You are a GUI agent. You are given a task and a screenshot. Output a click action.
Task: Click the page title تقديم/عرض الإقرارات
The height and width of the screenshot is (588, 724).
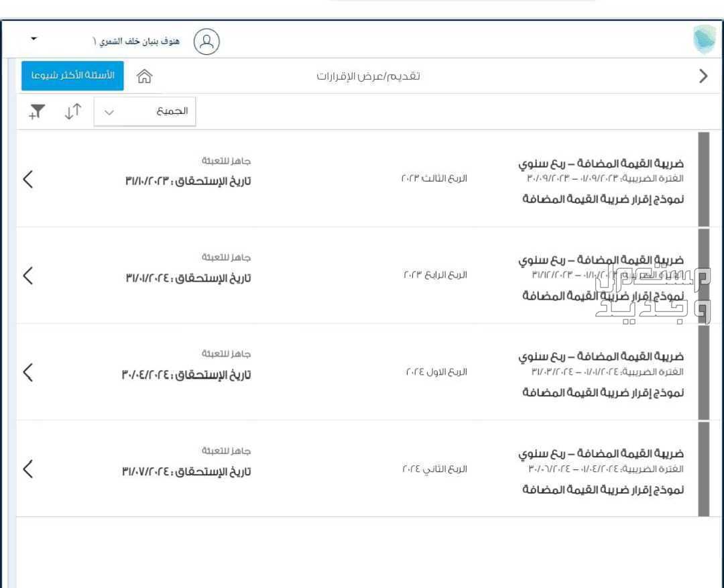(x=369, y=76)
